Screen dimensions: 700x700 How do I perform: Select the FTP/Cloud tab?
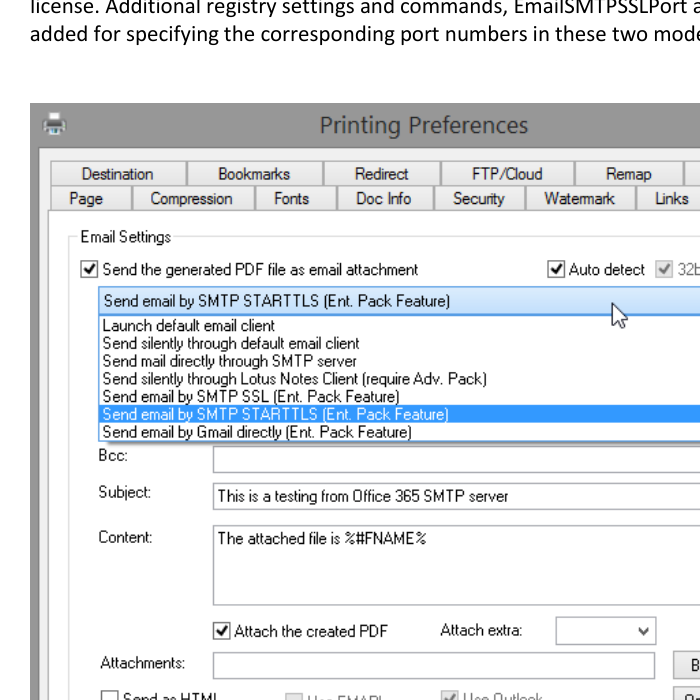pyautogui.click(x=507, y=174)
